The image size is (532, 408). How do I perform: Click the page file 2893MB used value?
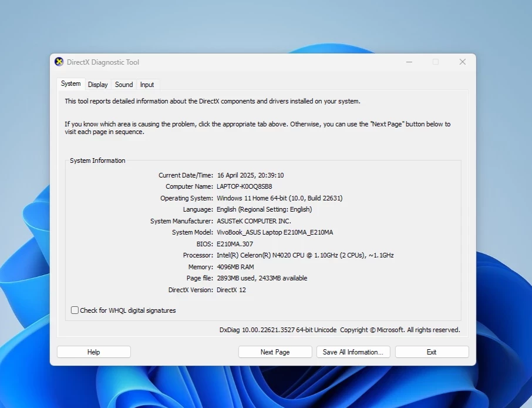[262, 278]
